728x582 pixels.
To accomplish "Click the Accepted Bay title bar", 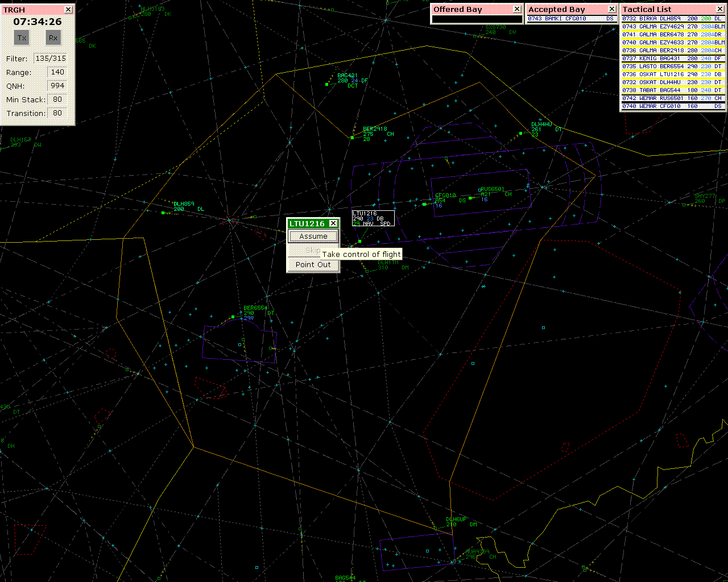I will pos(567,9).
